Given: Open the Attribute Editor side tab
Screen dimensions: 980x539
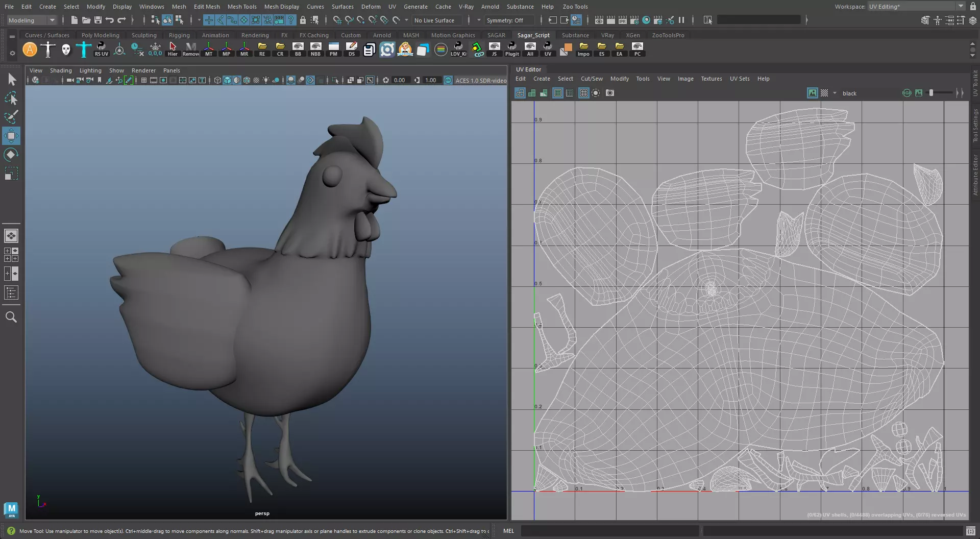Looking at the screenshot, I should point(975,175).
